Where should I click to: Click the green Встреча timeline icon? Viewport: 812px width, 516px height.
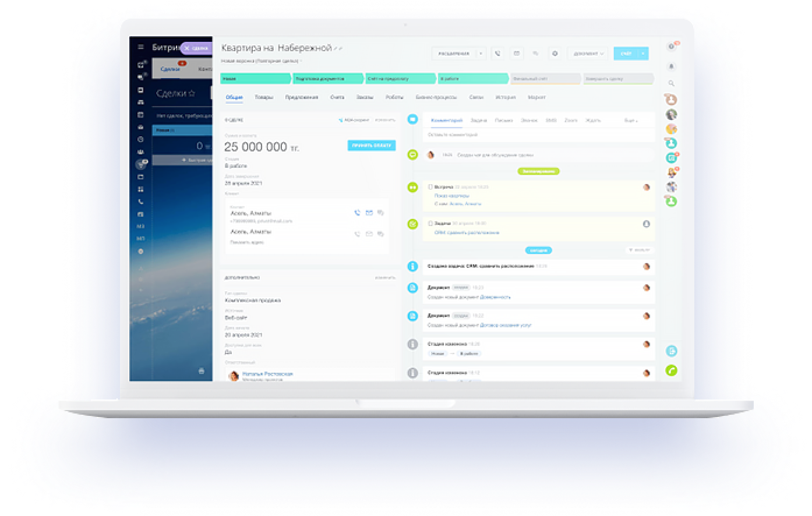click(413, 187)
